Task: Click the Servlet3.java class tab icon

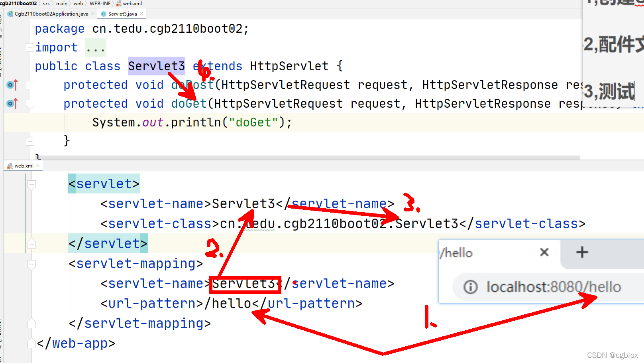Action: click(104, 14)
